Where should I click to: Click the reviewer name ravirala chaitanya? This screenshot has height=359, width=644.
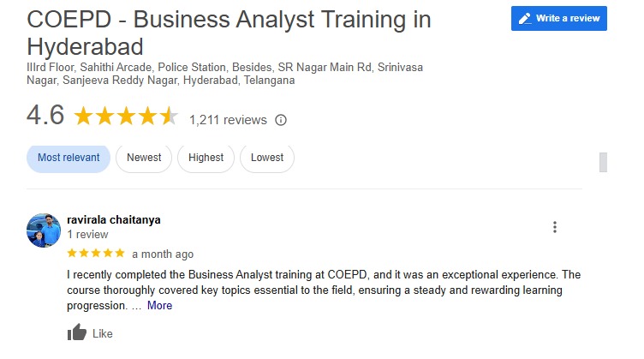(x=113, y=219)
